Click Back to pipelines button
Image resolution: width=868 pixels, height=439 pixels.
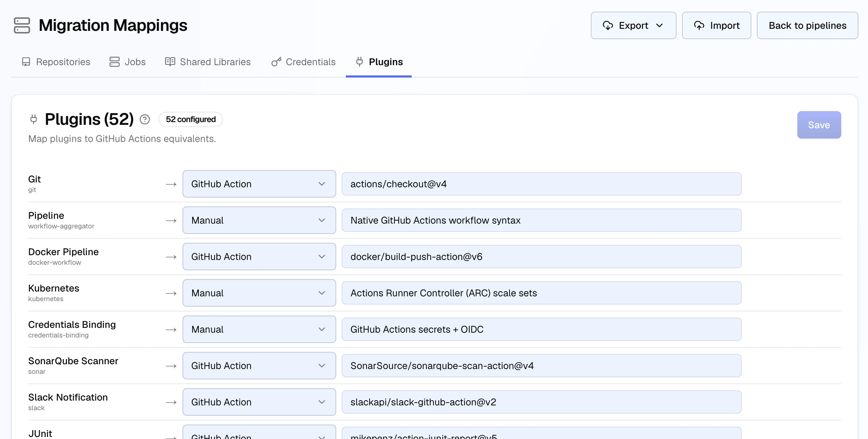coord(807,25)
